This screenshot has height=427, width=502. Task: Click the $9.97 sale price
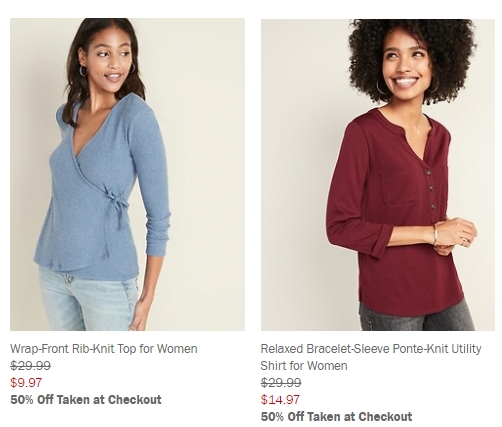pyautogui.click(x=26, y=382)
